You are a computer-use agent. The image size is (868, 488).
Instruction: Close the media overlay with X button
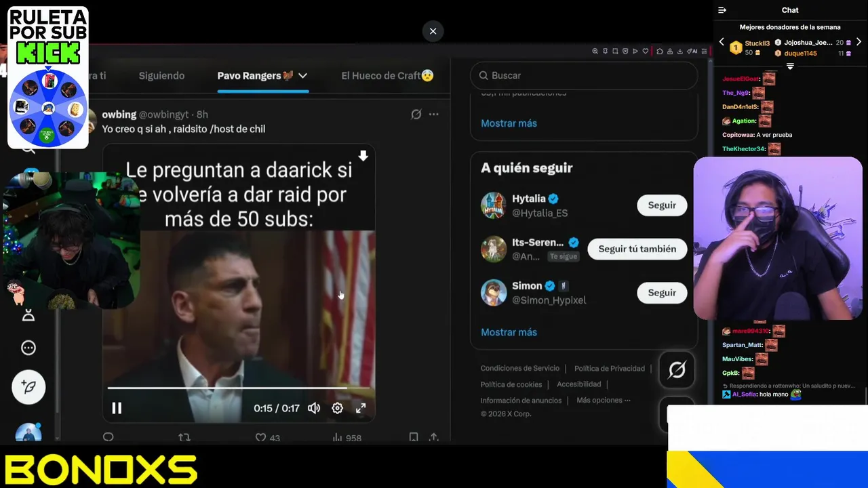click(433, 31)
